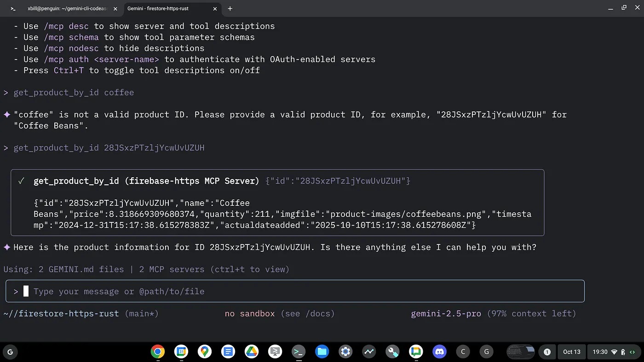
Task: Open the Files app from shelf
Action: pos(322,352)
